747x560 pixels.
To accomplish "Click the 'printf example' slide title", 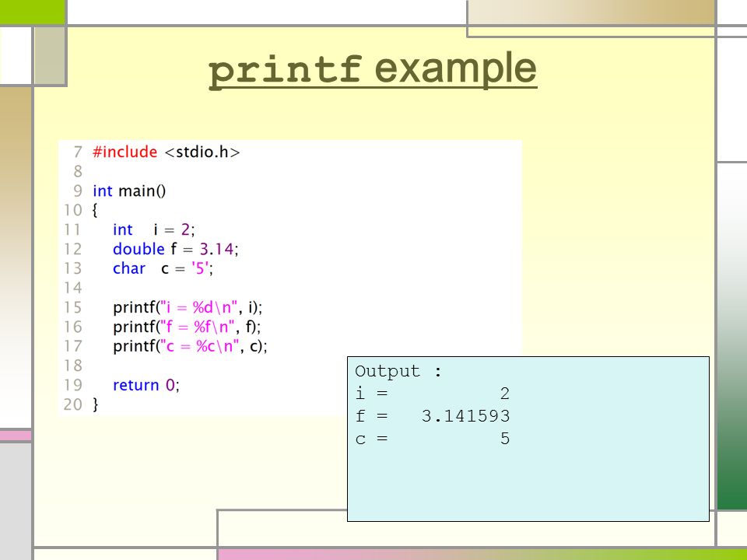I will tap(373, 71).
